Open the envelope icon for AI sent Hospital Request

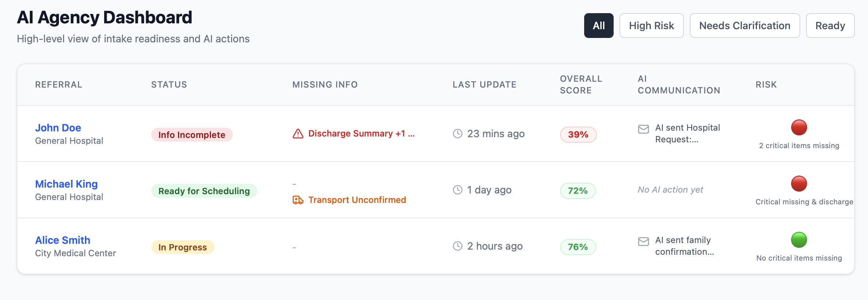click(644, 128)
